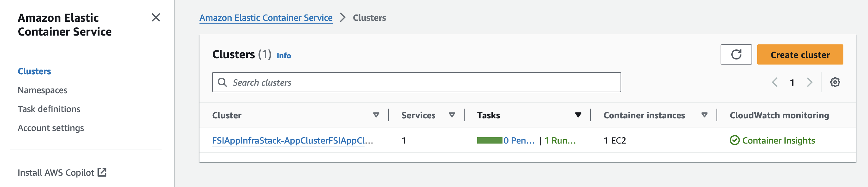Sort table by Cluster column
Viewport: 868px width, 187px height.
click(x=376, y=115)
